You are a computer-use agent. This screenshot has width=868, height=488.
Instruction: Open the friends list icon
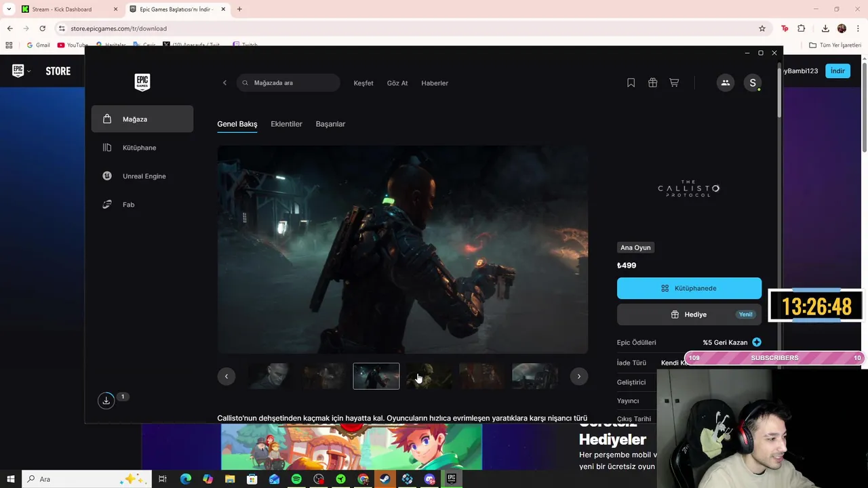click(x=726, y=83)
